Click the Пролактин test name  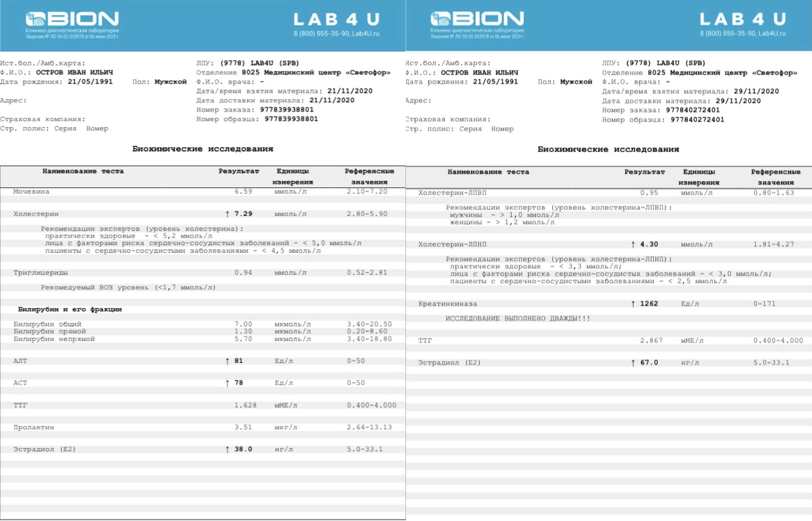pyautogui.click(x=33, y=427)
